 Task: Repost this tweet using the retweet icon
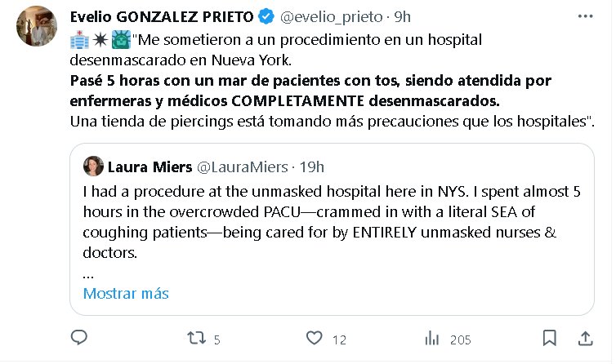pos(197,338)
